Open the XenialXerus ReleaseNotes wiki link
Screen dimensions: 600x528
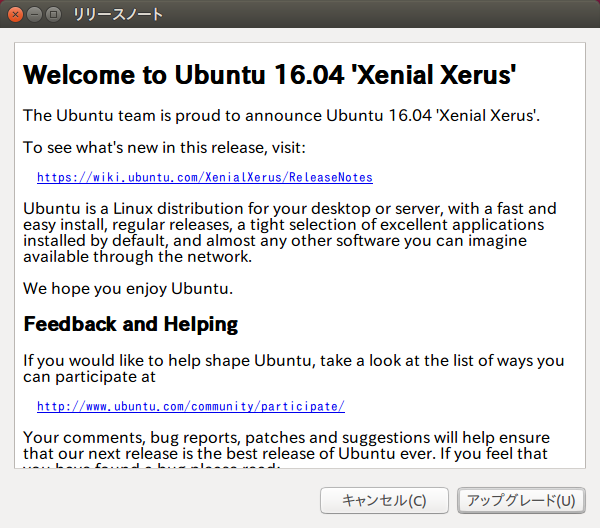(205, 178)
